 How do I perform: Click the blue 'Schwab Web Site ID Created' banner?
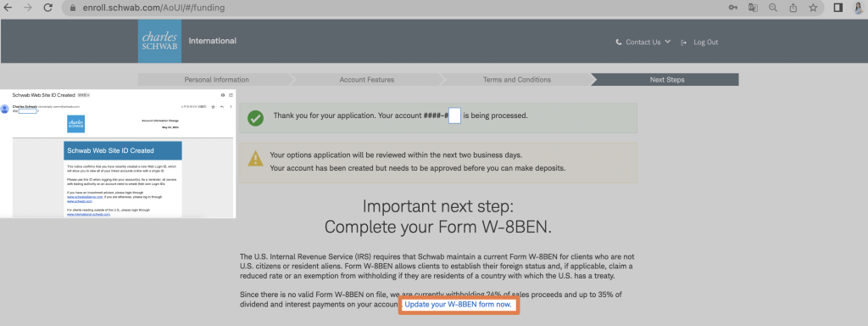(x=123, y=151)
